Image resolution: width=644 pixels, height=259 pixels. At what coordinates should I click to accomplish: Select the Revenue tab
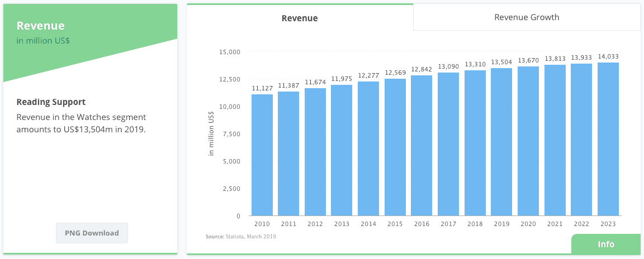(x=300, y=18)
